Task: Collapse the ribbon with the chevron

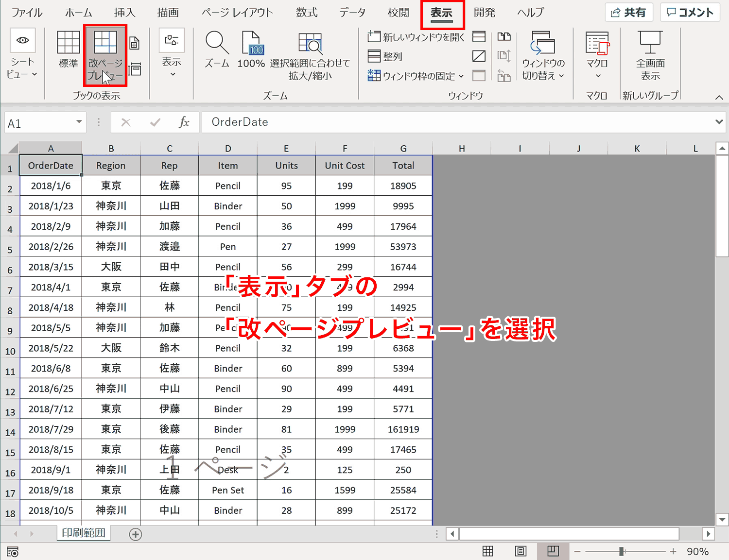Action: coord(719,97)
